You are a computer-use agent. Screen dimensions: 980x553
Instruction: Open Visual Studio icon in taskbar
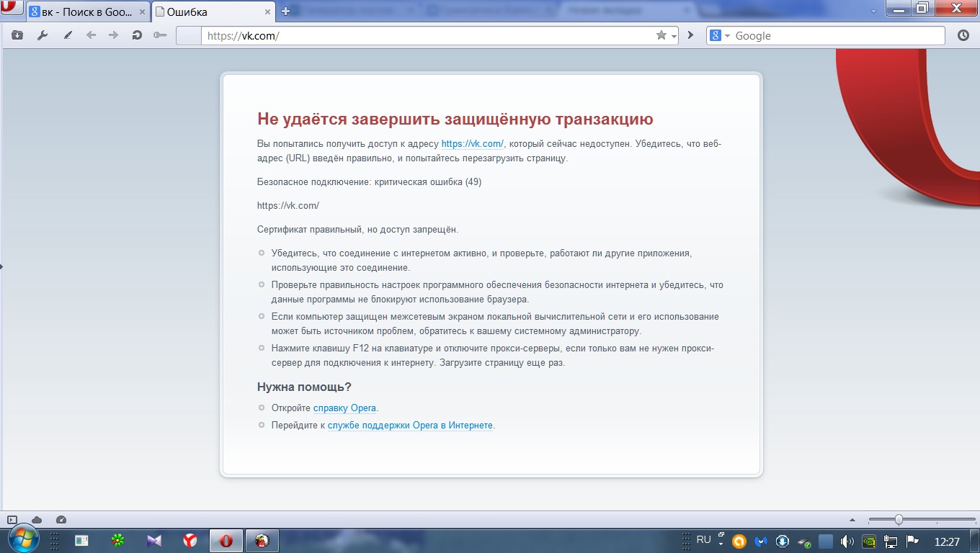(154, 540)
